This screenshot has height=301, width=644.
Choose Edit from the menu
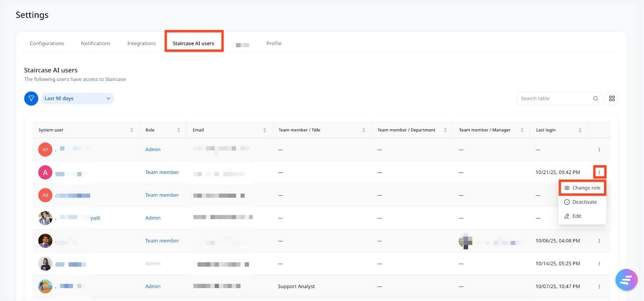(582, 216)
